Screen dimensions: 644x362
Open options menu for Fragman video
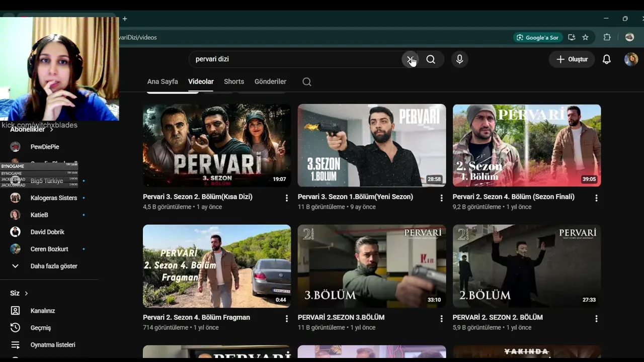point(287,319)
